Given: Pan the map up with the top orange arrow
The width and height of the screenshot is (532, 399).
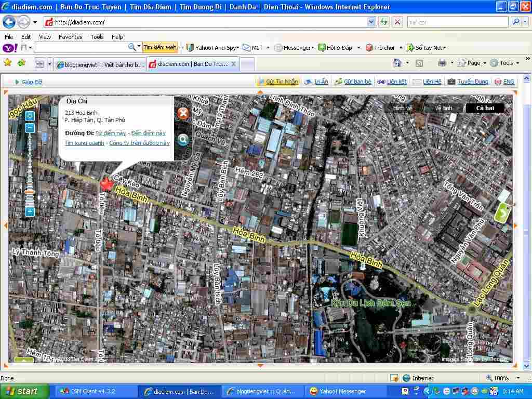Looking at the screenshot, I should 260,92.
